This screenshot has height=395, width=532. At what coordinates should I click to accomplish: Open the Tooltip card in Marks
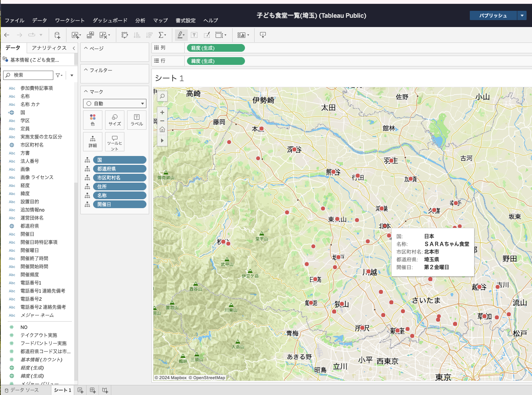115,142
